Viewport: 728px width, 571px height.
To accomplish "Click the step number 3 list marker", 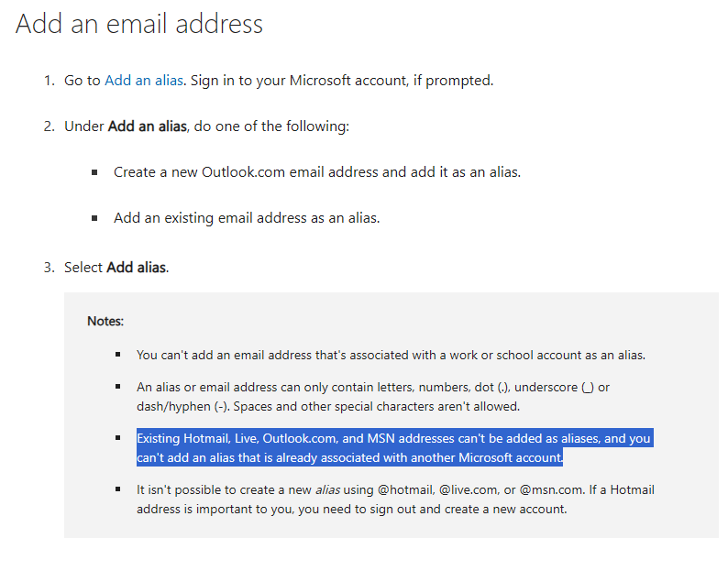I will 50,268.
